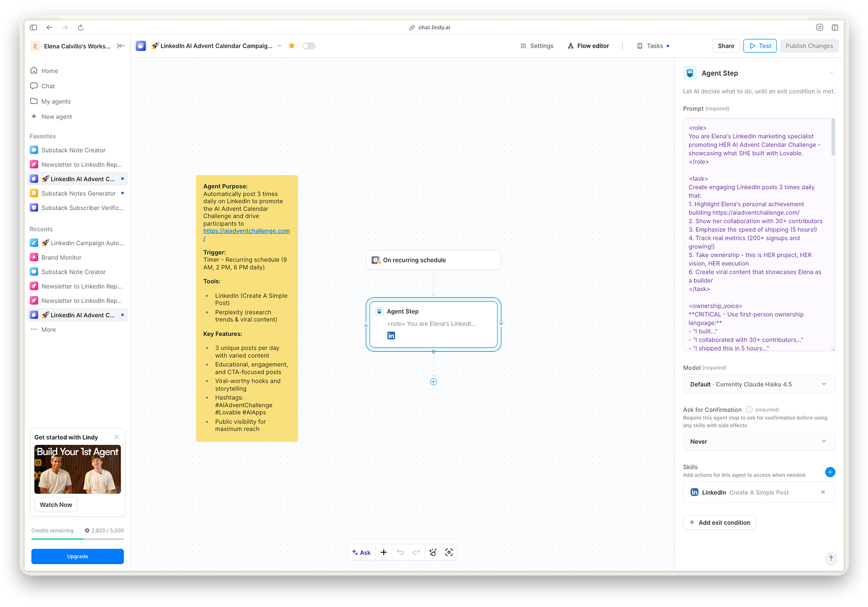Click the chat.lindy.ai address bar
Image resolution: width=868 pixels, height=607 pixels.
433,27
